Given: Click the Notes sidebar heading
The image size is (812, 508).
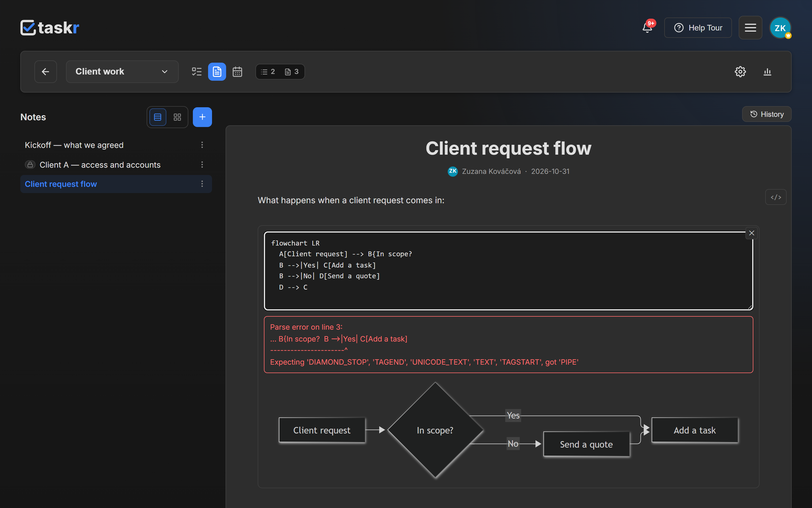Looking at the screenshot, I should coord(33,117).
